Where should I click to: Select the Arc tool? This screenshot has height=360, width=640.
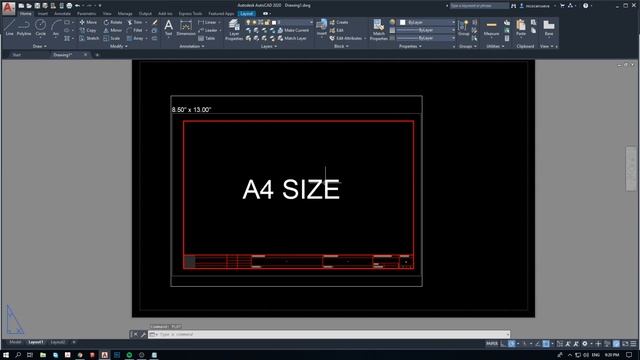tap(56, 28)
